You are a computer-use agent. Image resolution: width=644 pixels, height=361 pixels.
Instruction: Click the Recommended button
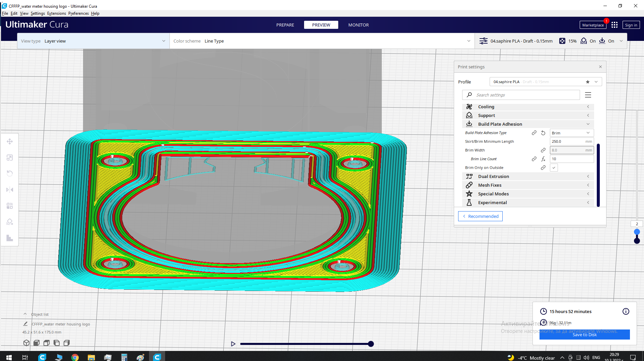point(480,216)
